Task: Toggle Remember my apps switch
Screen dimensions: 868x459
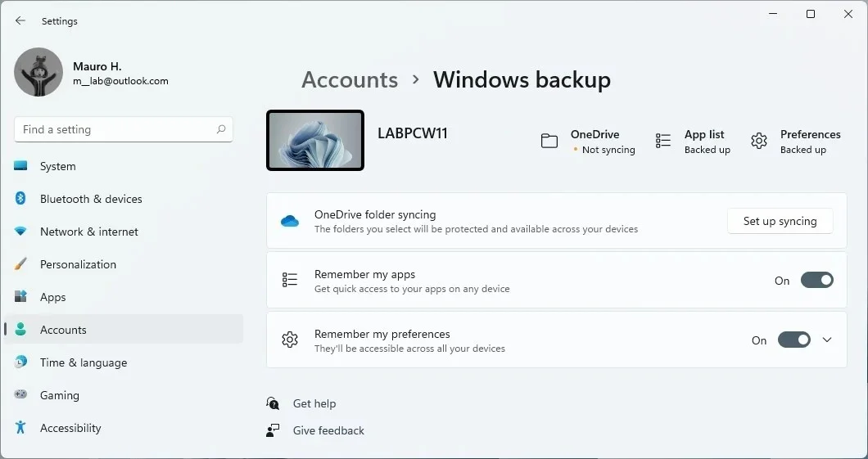Action: 816,280
